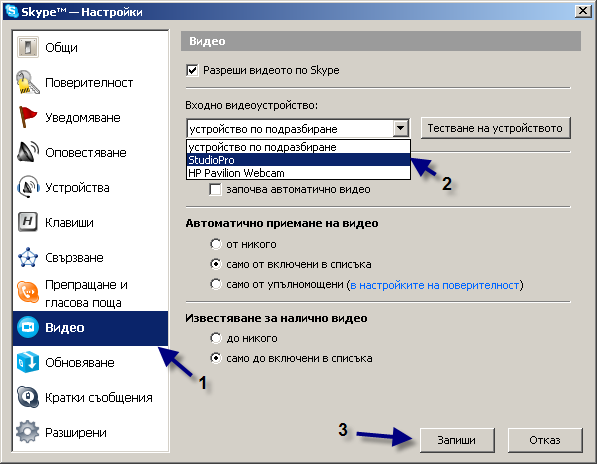Open the Свързване network icon
Viewport: 597px width, 464px height.
[x=27, y=257]
